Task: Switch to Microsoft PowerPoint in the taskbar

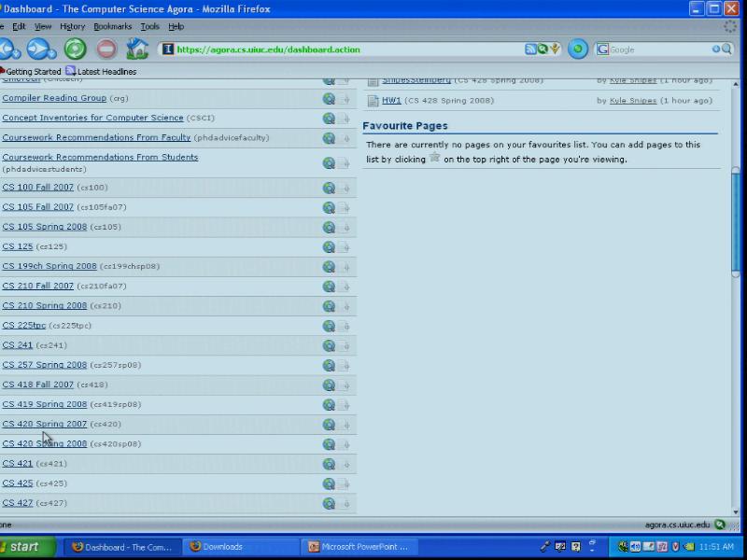Action: pyautogui.click(x=359, y=547)
